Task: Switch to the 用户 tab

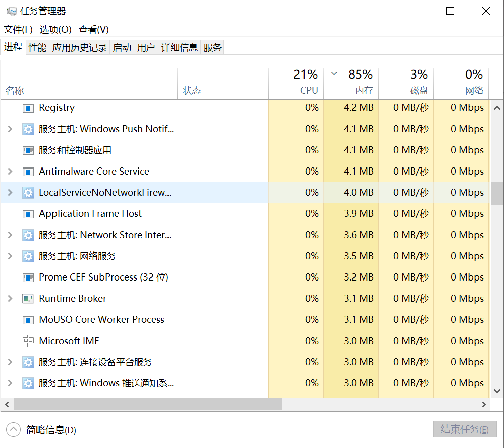Action: [x=146, y=48]
